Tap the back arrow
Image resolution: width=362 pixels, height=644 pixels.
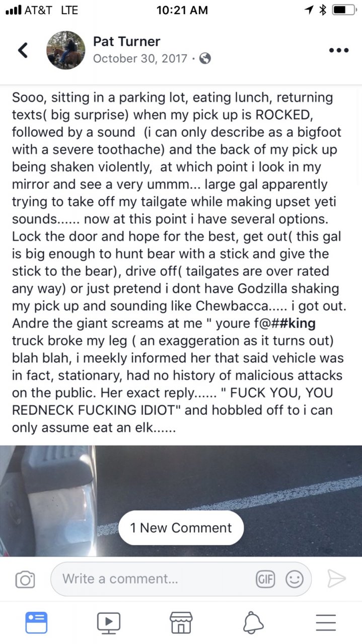point(23,50)
